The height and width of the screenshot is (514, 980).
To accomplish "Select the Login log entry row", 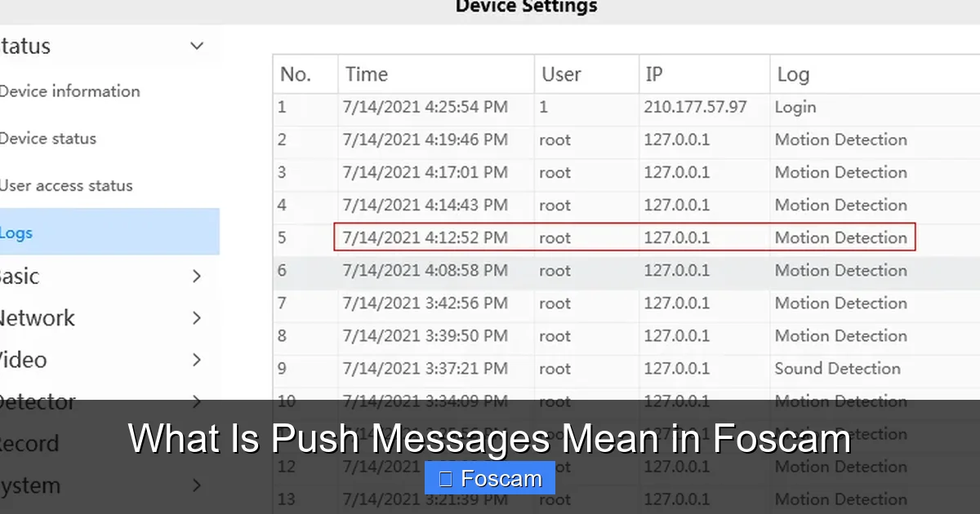I will 626,107.
